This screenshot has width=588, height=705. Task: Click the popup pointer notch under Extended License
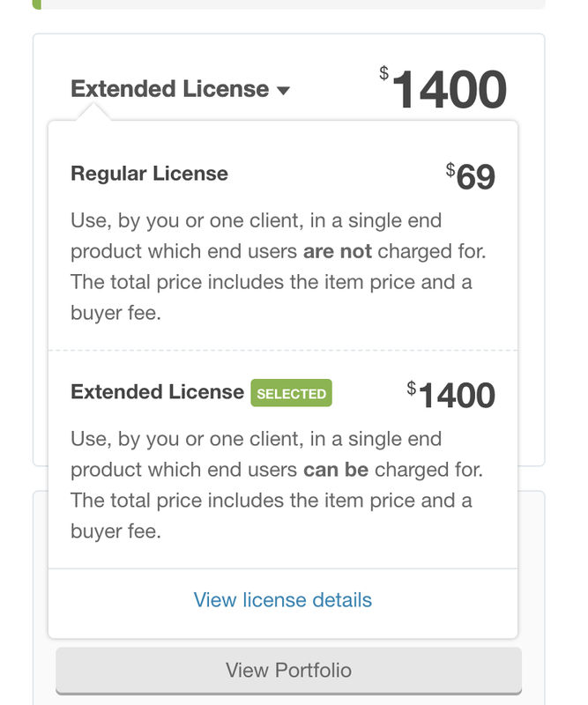click(92, 112)
